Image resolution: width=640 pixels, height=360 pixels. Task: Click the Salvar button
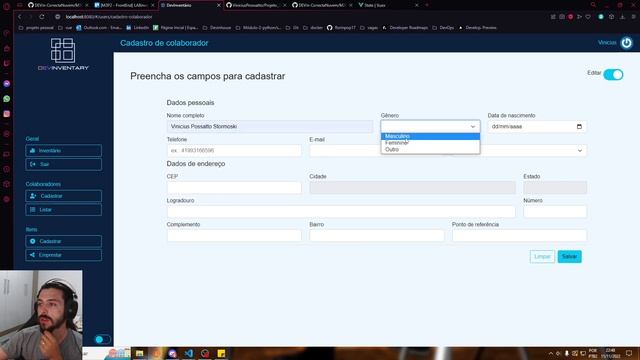click(569, 256)
